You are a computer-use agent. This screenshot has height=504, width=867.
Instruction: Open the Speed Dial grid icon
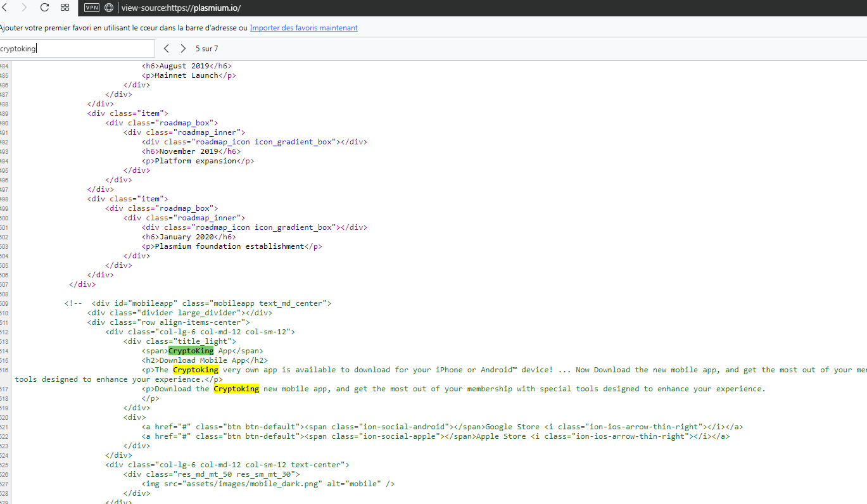coord(65,8)
